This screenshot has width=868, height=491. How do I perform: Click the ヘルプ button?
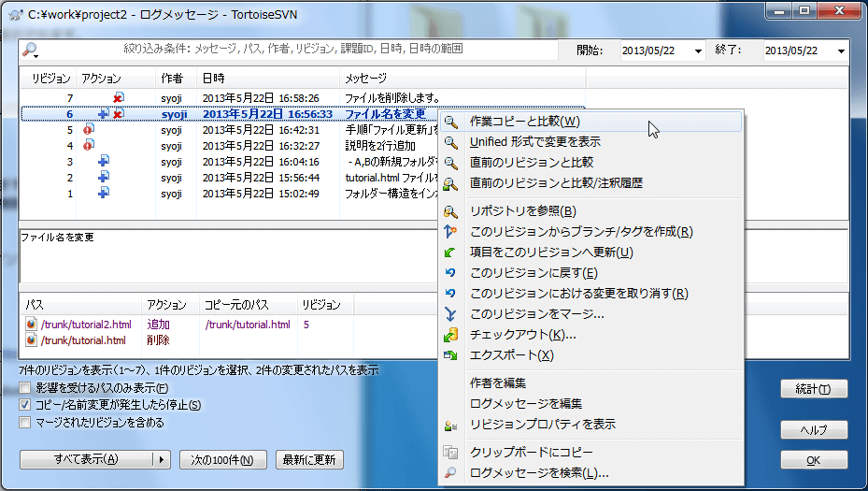click(x=814, y=430)
